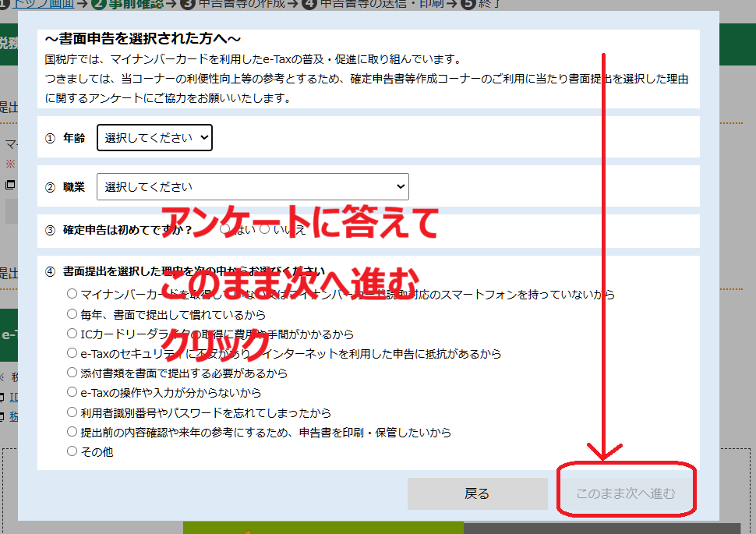Screen dimensions: 756x534
Task: Select the e-Taxのセキュリティ concern option
Action: pyautogui.click(x=72, y=353)
